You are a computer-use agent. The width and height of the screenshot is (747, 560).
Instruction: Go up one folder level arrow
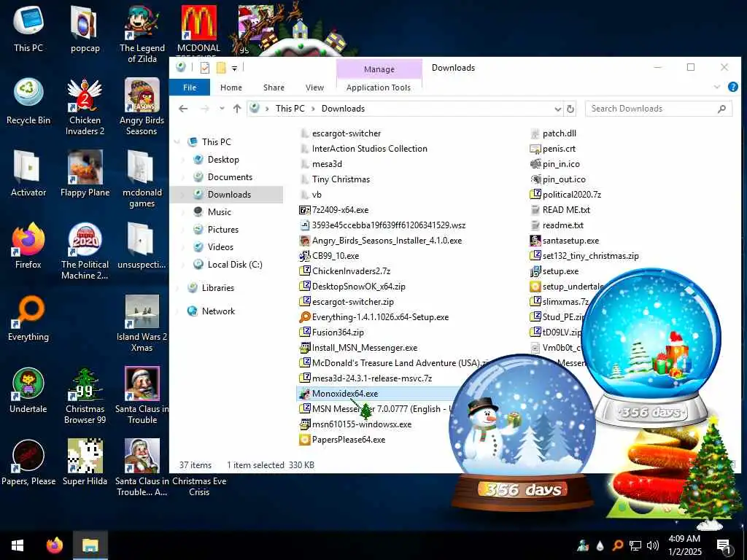237,109
